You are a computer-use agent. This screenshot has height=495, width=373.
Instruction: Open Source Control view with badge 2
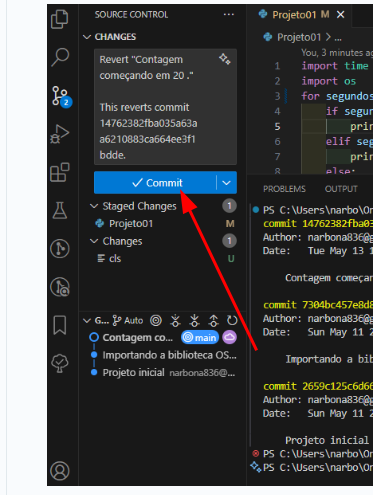click(x=61, y=96)
